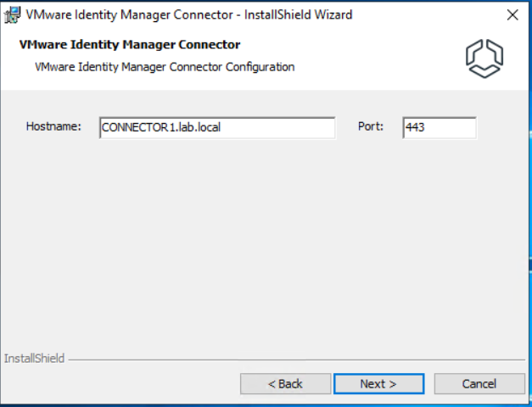The height and width of the screenshot is (407, 532).
Task: Click the Hostname label
Action: pos(53,126)
